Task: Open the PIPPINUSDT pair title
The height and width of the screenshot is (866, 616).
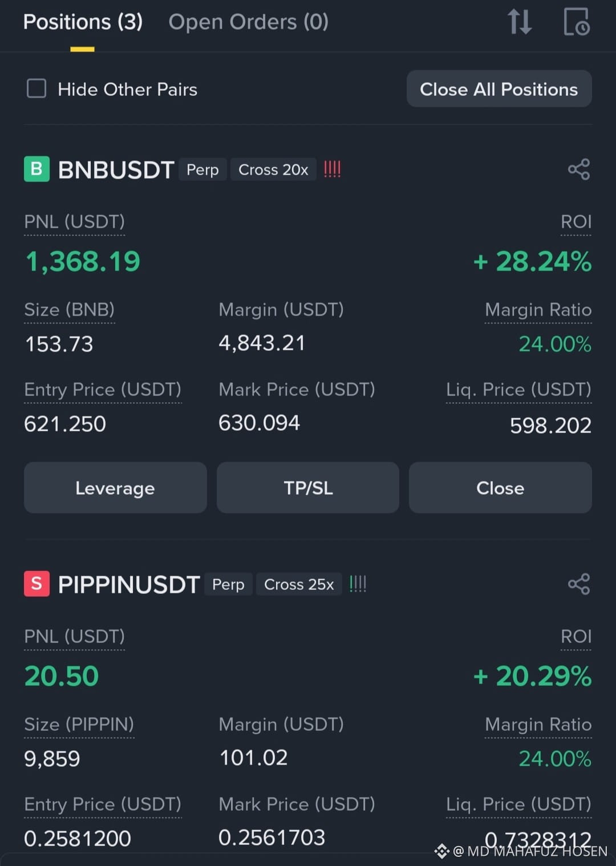Action: tap(129, 584)
